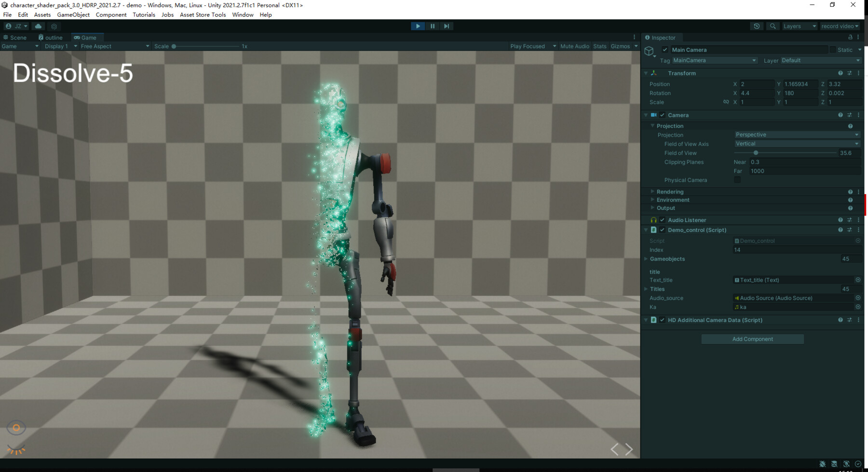Open the Layer dropdown set to Default
Viewport: 868px width, 472px height.
point(820,60)
